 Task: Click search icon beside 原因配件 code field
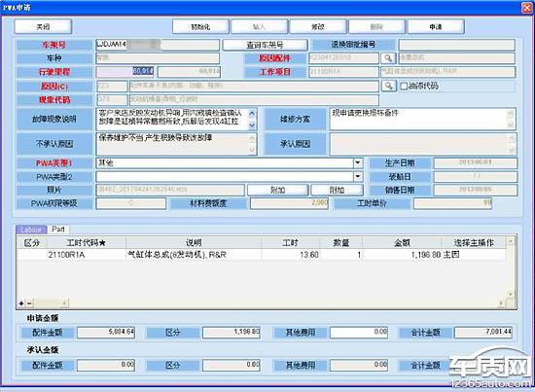coord(388,58)
